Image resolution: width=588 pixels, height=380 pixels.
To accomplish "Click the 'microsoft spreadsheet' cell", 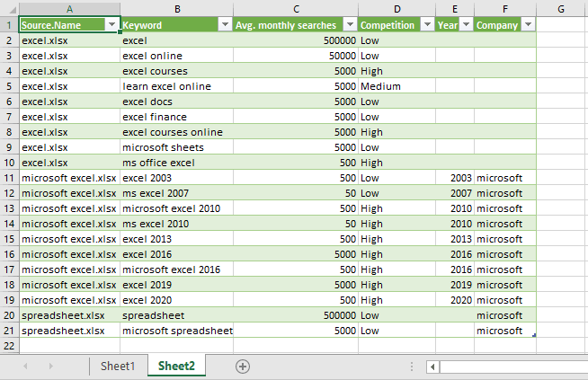I will [176, 331].
